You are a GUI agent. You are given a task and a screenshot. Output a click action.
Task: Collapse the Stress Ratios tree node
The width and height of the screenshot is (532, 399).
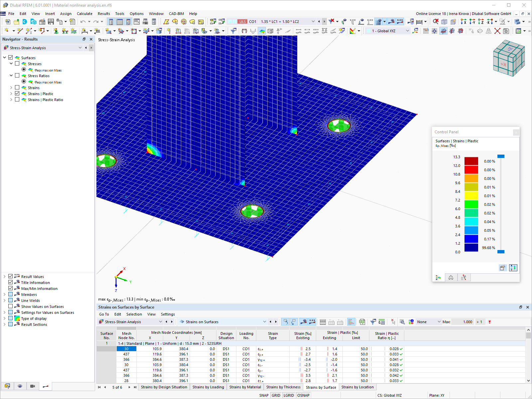11,75
